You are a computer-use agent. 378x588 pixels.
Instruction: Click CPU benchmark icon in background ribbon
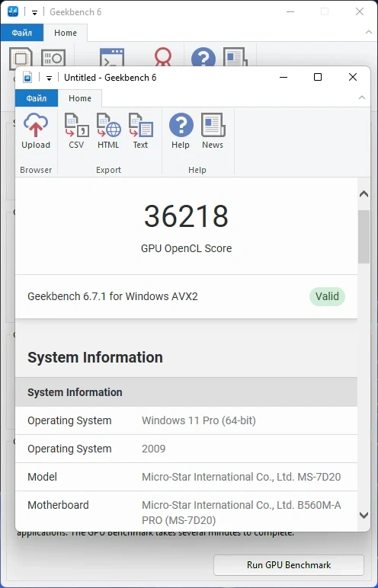point(21,58)
